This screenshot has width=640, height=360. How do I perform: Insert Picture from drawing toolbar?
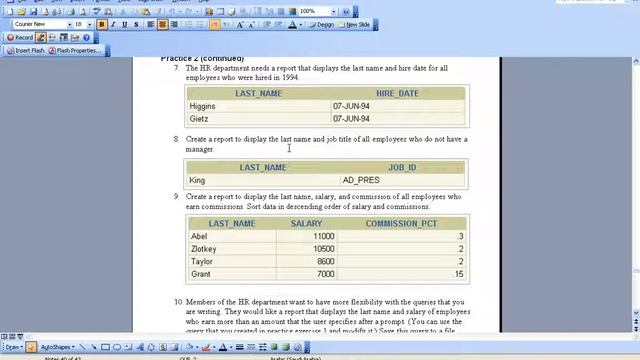point(174,347)
